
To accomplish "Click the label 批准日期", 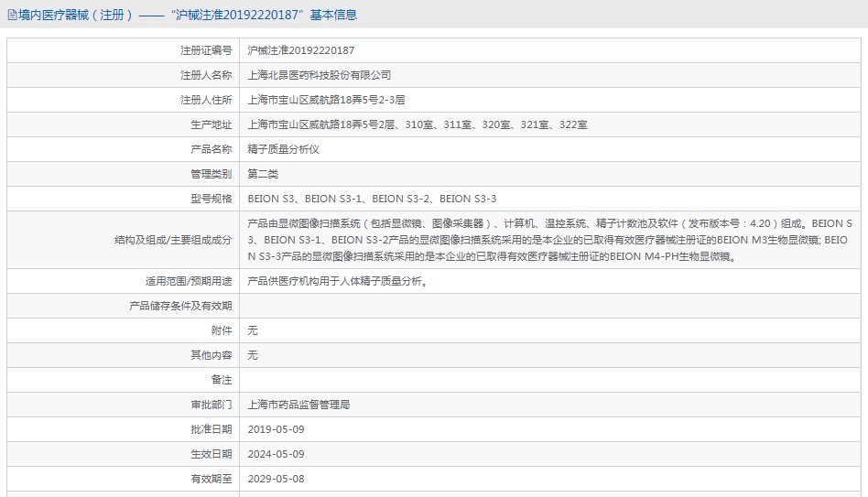I will pyautogui.click(x=212, y=429).
